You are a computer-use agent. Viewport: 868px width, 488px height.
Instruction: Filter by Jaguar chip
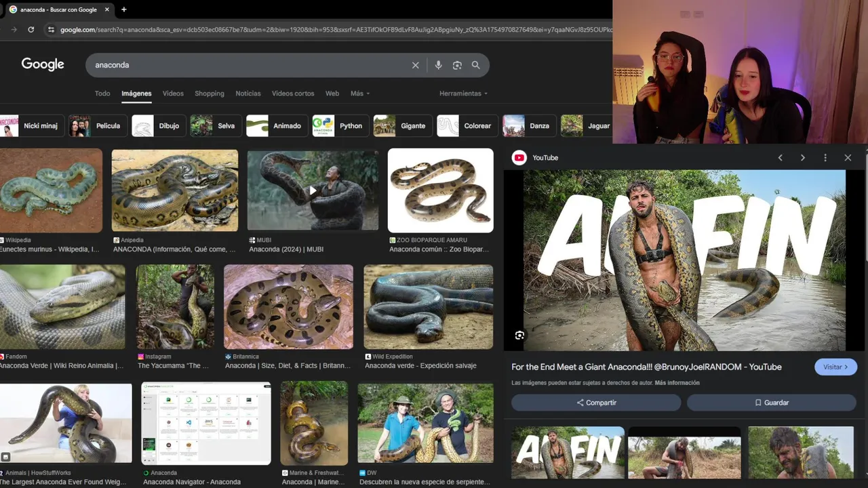click(x=586, y=125)
